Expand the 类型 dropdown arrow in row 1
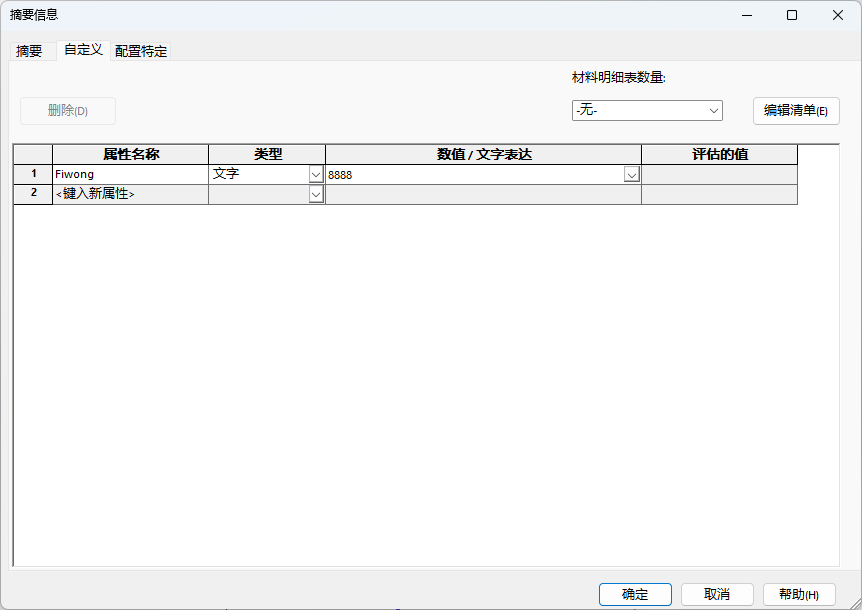Viewport: 862px width, 610px height. click(316, 174)
